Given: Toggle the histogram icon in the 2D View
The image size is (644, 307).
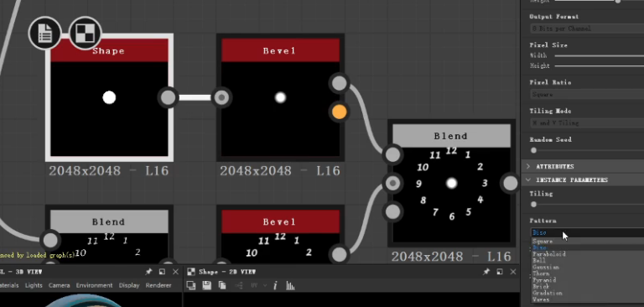Looking at the screenshot, I should click(x=290, y=285).
